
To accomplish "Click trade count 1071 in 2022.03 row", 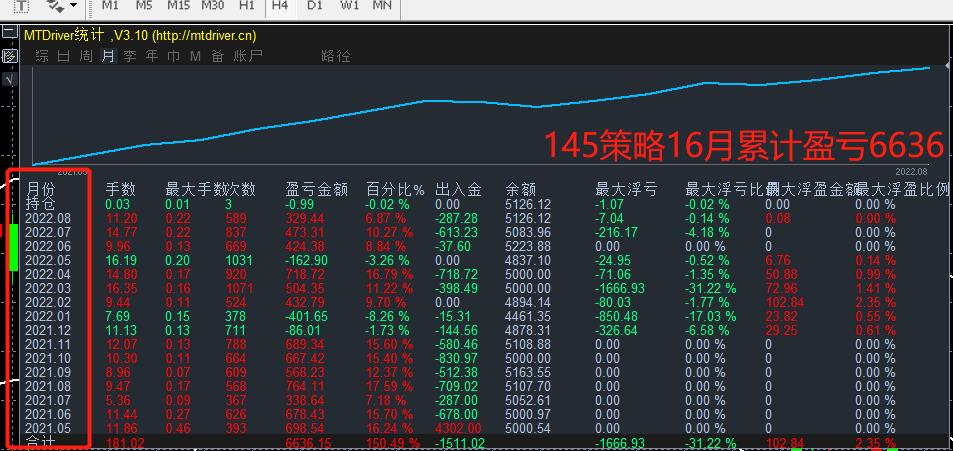I will point(238,288).
